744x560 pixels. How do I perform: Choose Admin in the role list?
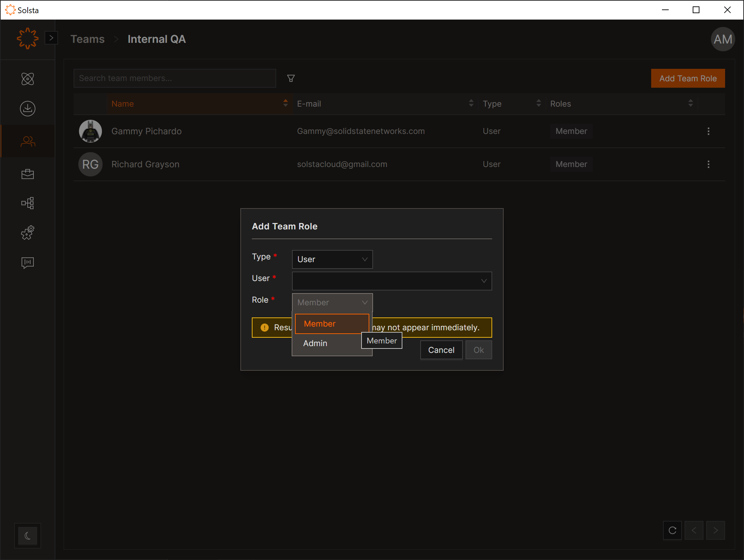[x=332, y=343]
